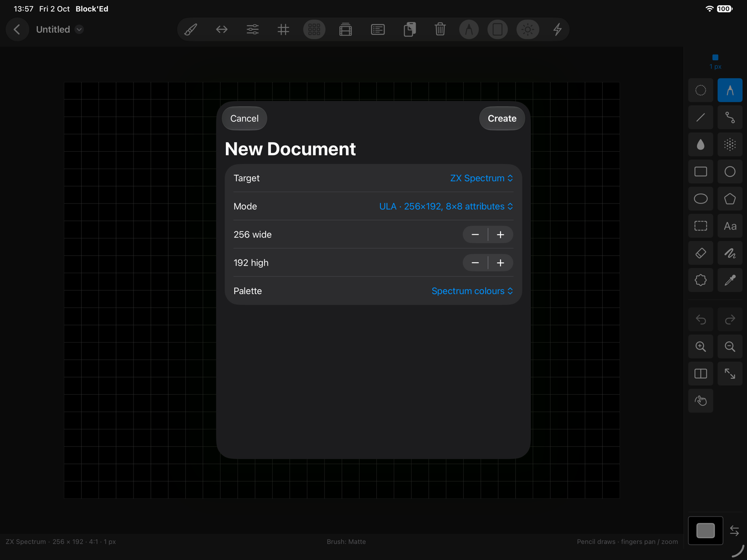Toggle the grid hash icon

(x=283, y=29)
